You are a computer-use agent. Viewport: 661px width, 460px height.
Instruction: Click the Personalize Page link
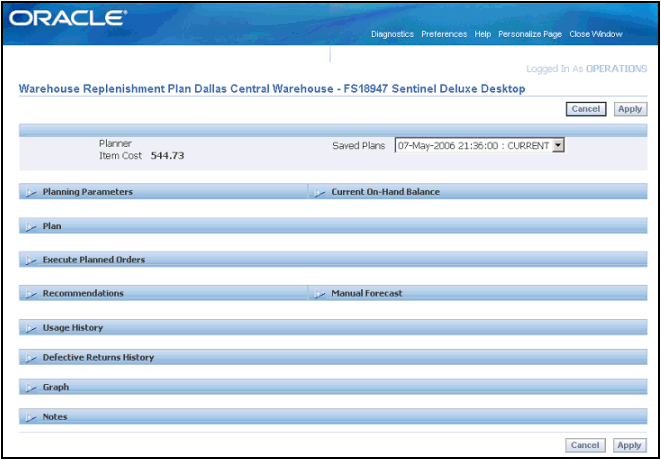pyautogui.click(x=530, y=34)
